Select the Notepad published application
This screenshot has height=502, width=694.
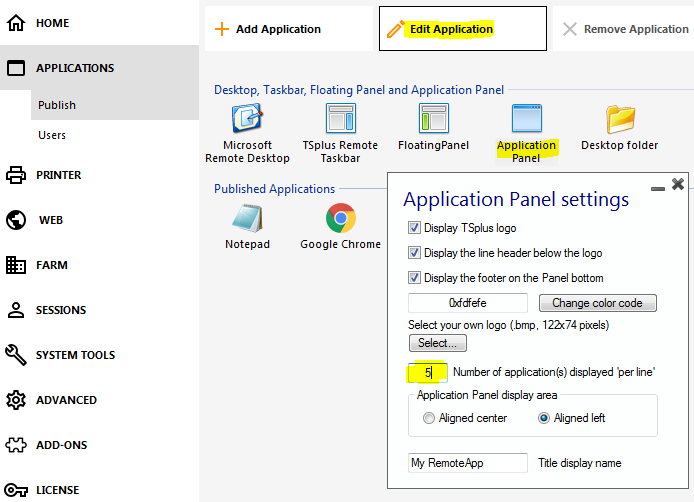(x=247, y=218)
